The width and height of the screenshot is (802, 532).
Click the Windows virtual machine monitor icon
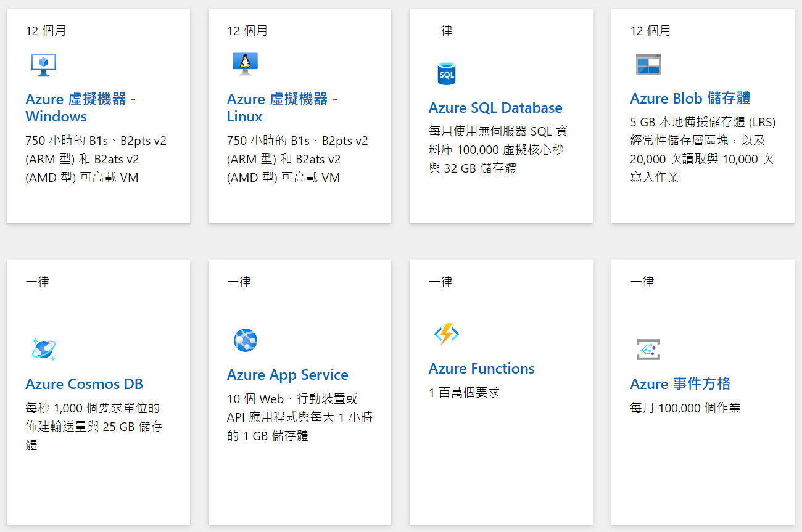click(43, 65)
